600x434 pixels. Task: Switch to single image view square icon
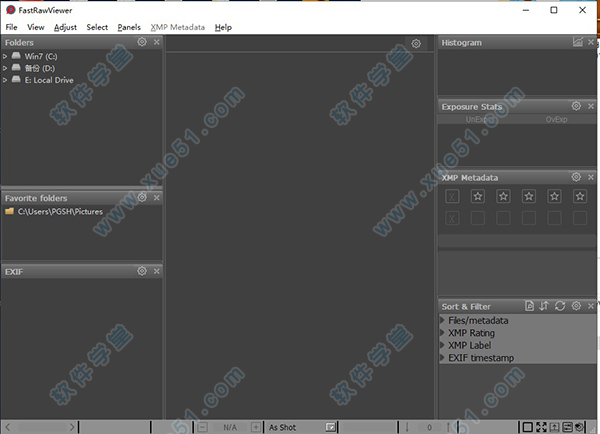[x=528, y=427]
